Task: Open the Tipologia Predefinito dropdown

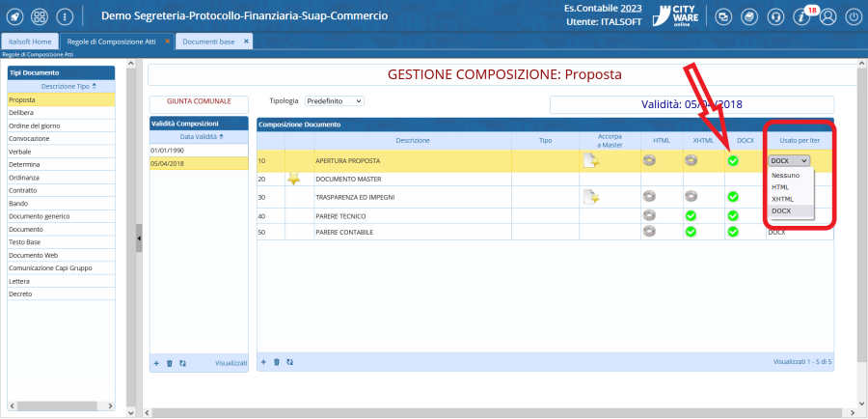Action: [x=334, y=100]
